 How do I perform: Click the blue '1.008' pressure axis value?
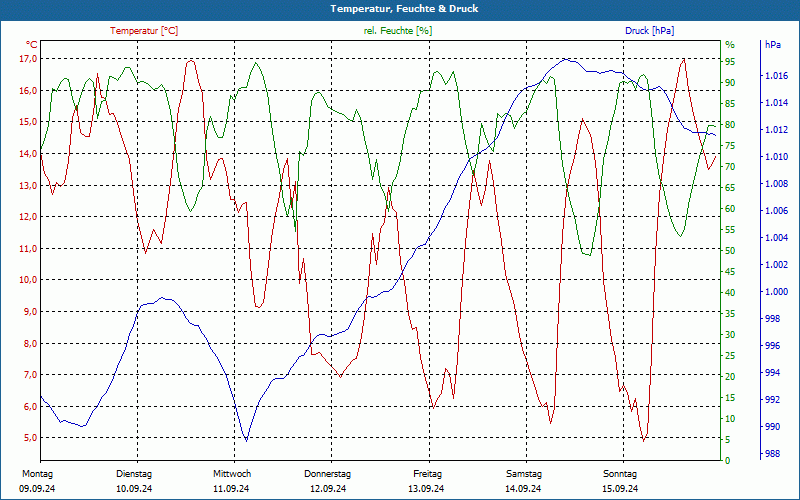click(777, 184)
